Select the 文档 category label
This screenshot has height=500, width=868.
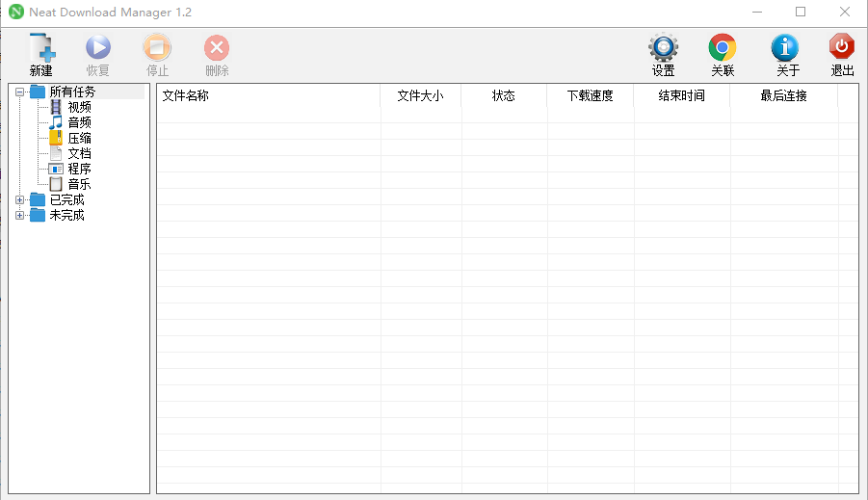pyautogui.click(x=79, y=153)
